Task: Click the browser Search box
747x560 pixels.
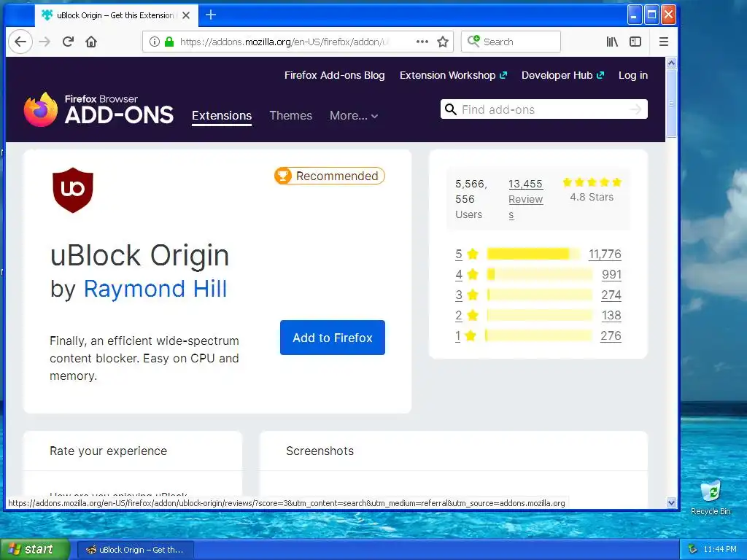Action: 511,42
